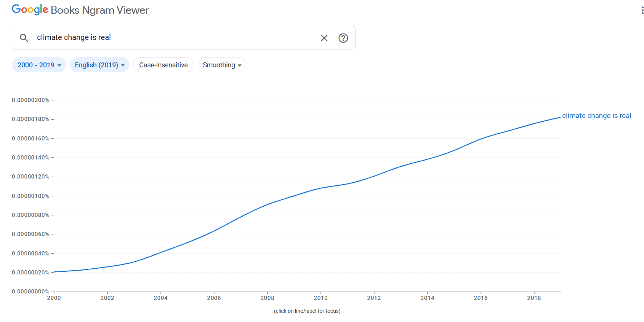
Task: Click the 0.00000020% y-axis label
Action: (30, 273)
